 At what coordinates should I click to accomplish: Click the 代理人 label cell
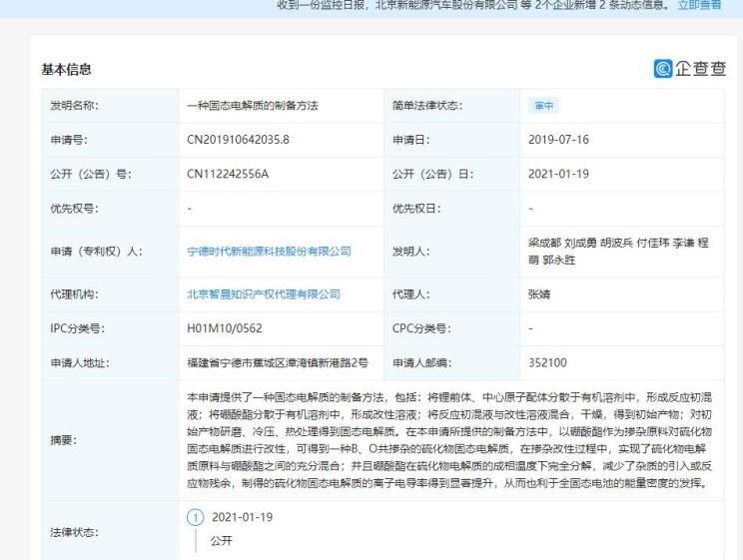click(452, 294)
